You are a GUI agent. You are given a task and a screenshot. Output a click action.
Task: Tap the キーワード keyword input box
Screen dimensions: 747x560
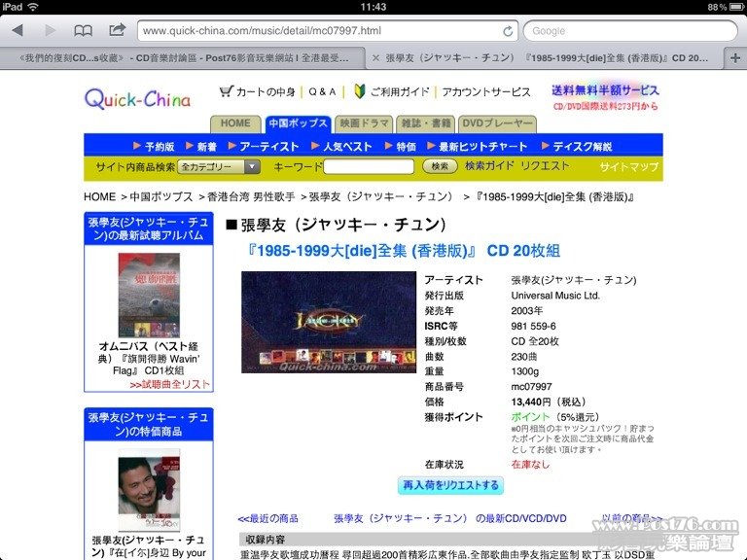[x=369, y=166]
